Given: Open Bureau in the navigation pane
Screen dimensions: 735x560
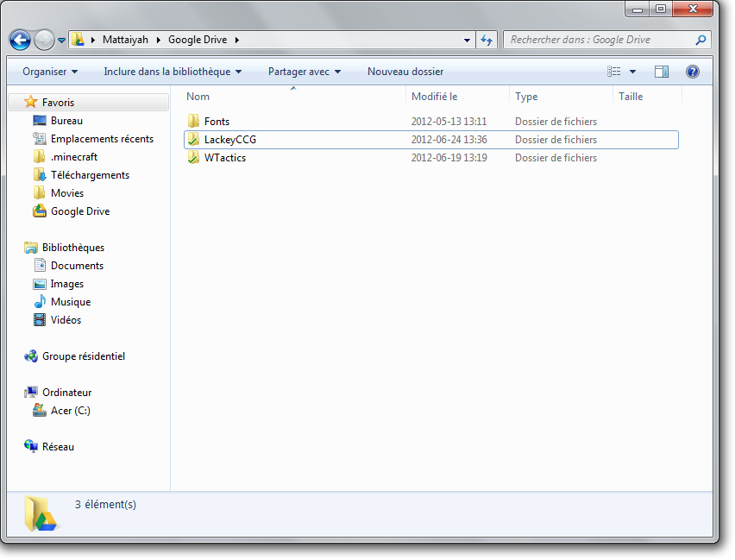Looking at the screenshot, I should coord(66,121).
